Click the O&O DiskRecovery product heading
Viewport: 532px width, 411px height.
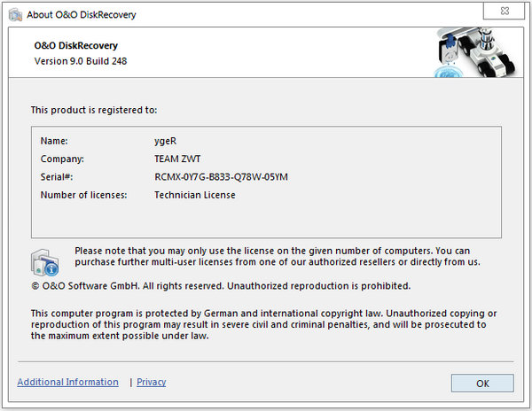pos(78,44)
